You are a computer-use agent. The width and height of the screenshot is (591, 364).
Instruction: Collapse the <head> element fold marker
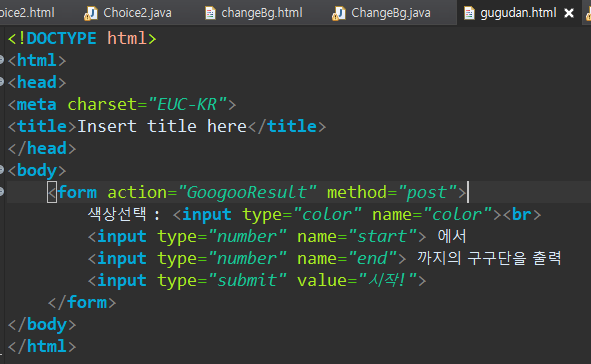[2, 81]
